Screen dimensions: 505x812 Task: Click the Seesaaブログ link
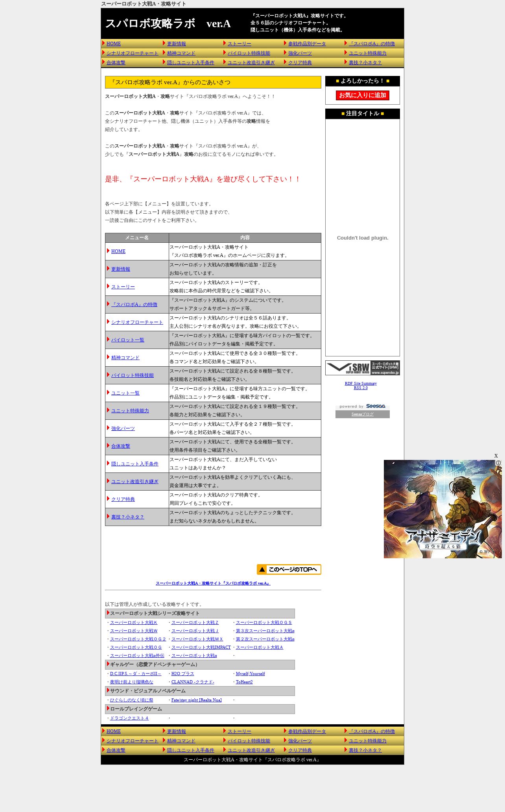(363, 414)
